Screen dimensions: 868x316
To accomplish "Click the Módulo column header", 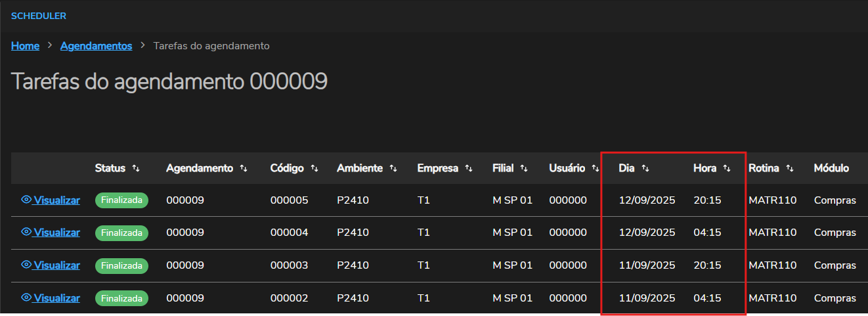I will point(831,168).
